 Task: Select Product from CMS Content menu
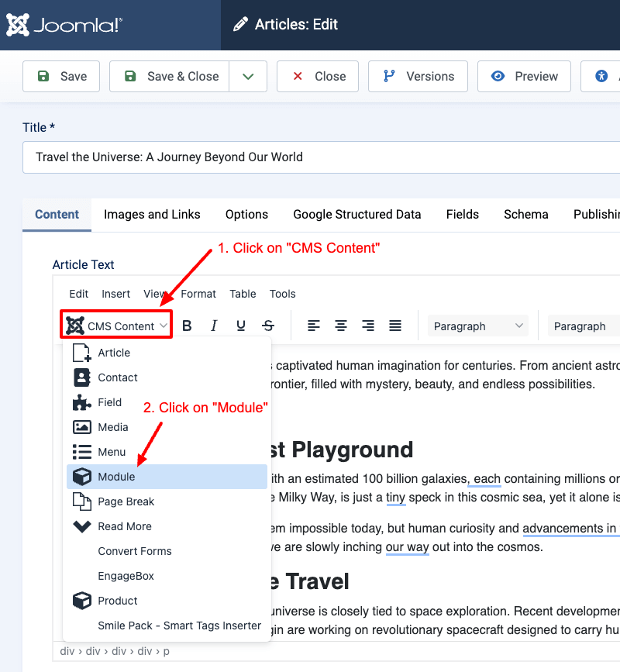pyautogui.click(x=167, y=601)
